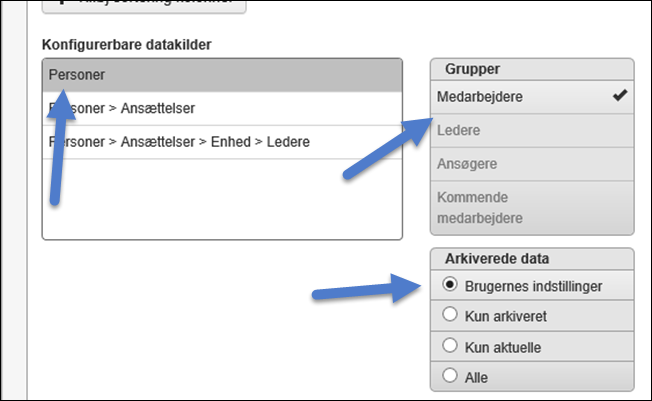Click the 'Arkiverede data' panel header

(x=531, y=259)
